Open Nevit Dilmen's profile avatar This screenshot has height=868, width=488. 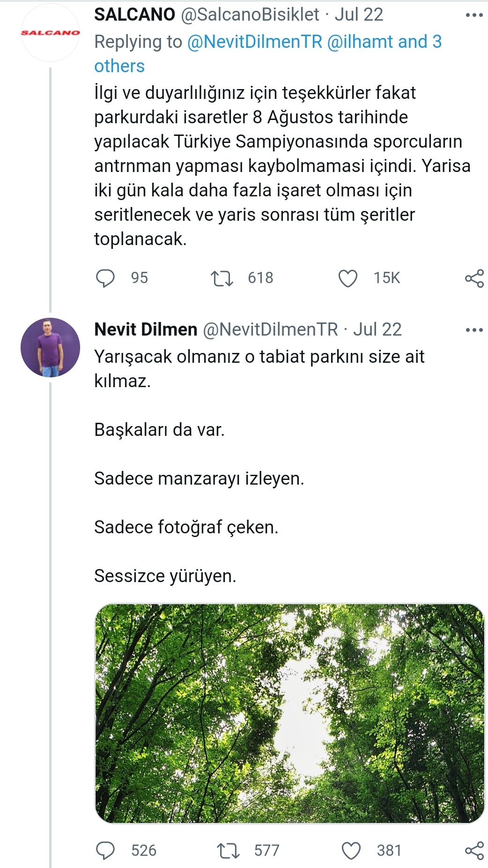[50, 347]
